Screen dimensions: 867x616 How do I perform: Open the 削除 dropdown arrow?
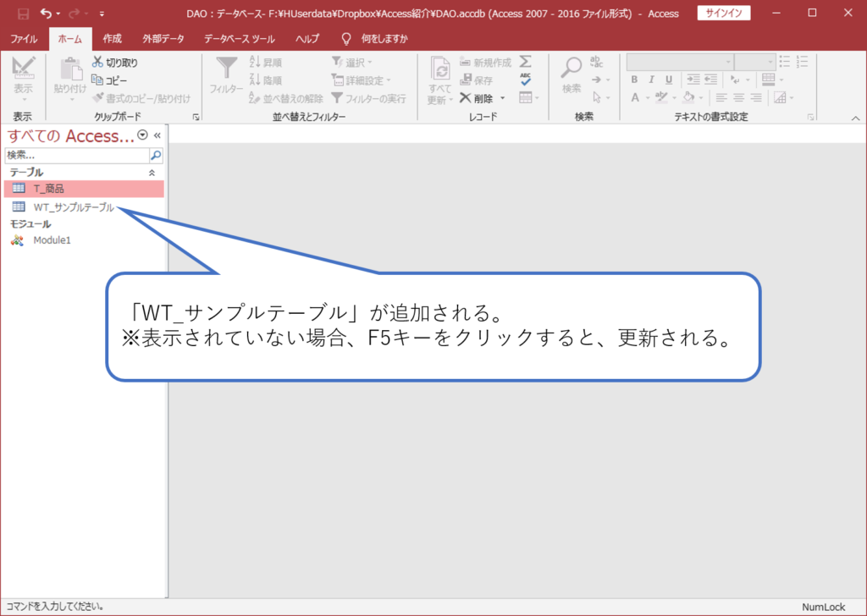[503, 98]
